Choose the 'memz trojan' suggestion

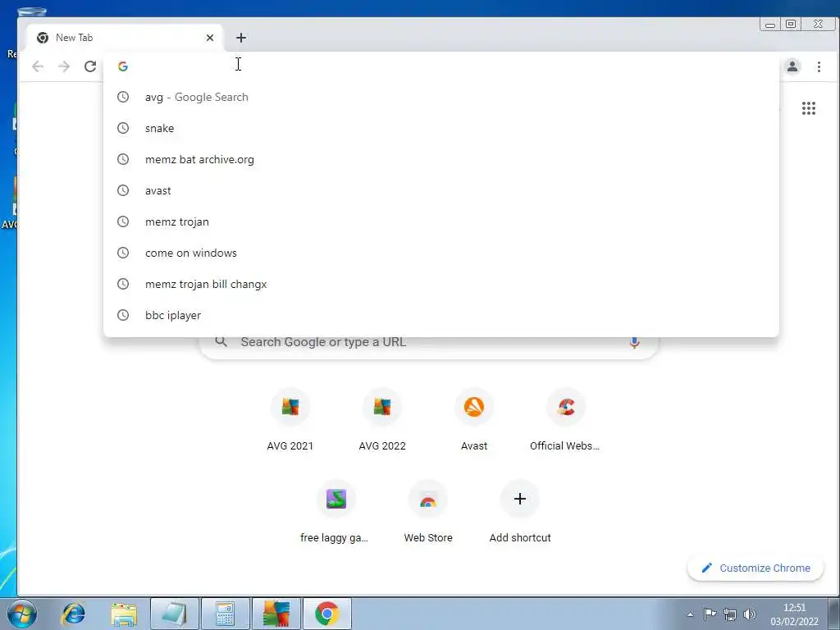click(441, 221)
